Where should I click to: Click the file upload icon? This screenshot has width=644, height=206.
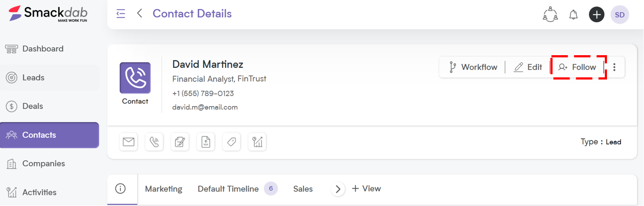206,142
